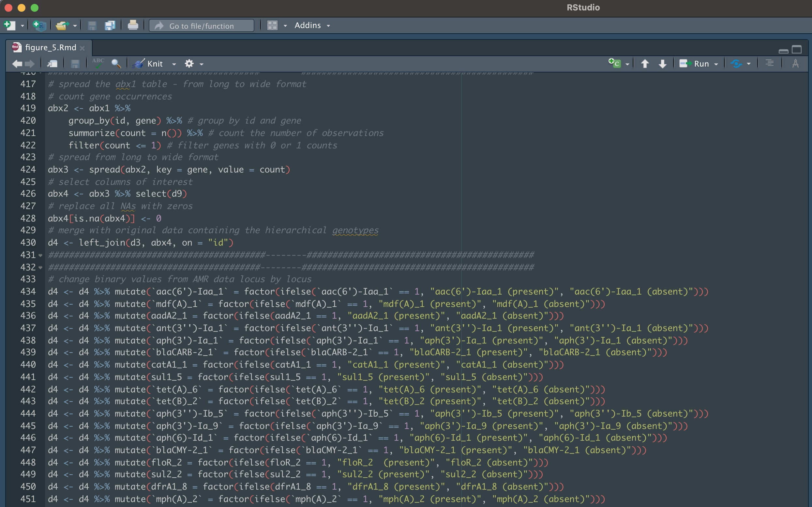Toggle the document outline
This screenshot has width=812, height=507.
coord(769,63)
